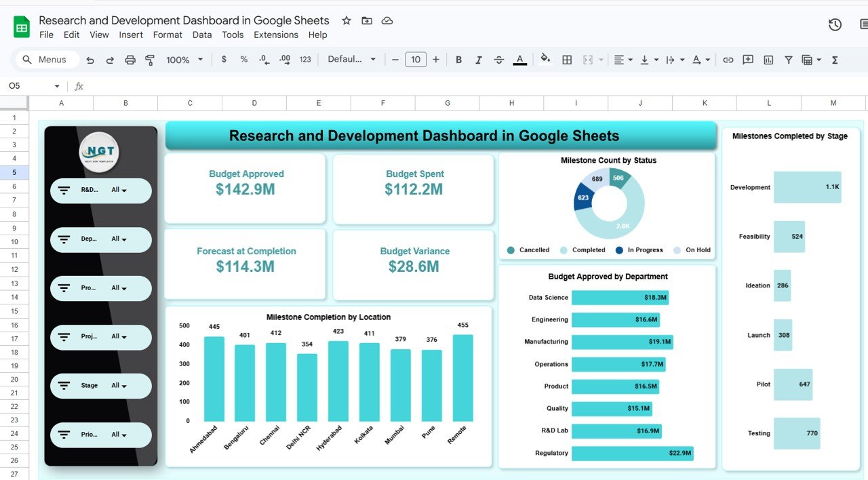The image size is (868, 480).
Task: Select the Create a filter icon
Action: [789, 60]
